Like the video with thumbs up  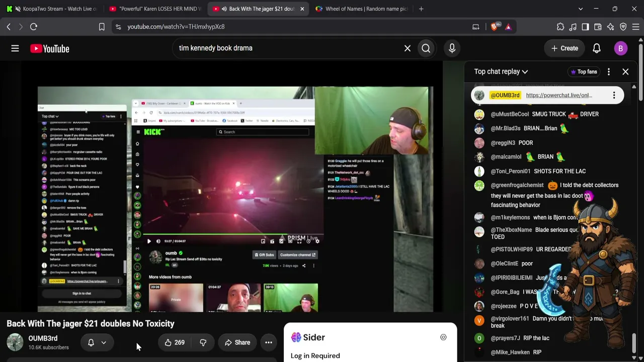coord(174,342)
